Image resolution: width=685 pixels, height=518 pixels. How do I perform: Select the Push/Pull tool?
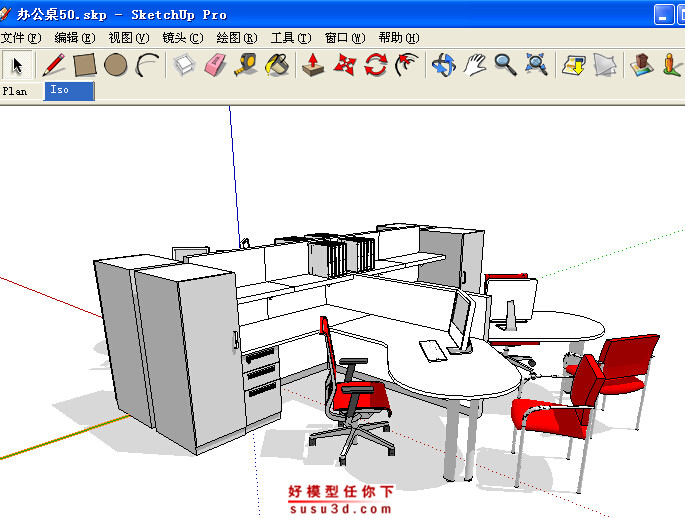(313, 65)
